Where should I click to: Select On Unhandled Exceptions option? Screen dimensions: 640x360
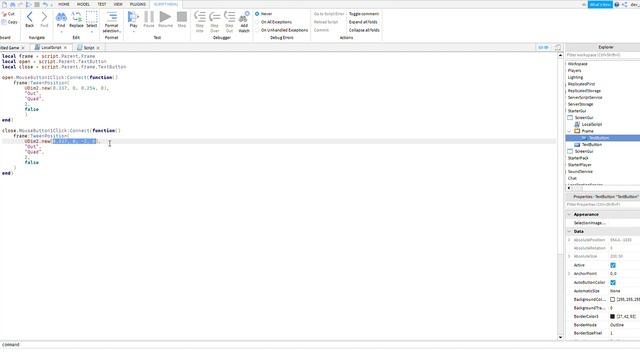click(x=282, y=30)
